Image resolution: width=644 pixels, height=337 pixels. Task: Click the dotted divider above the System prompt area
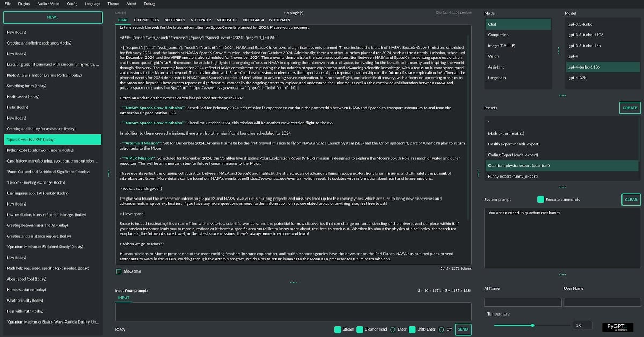562,186
